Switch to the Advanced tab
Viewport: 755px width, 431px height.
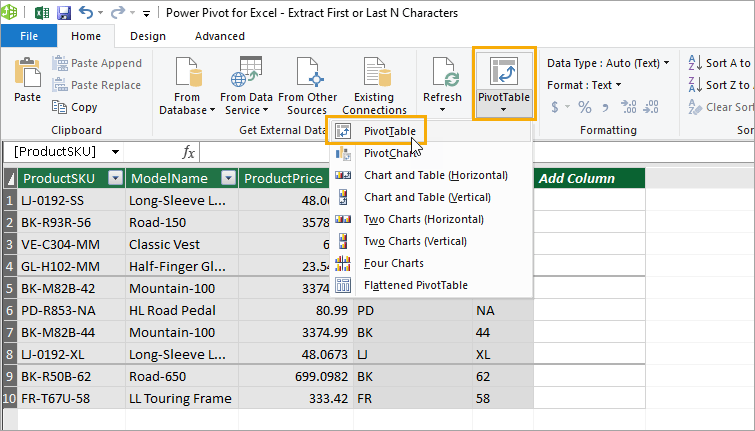tap(220, 36)
